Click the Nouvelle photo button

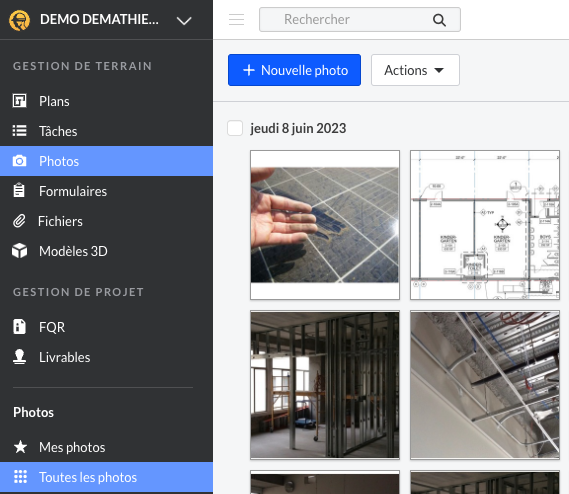pos(294,70)
